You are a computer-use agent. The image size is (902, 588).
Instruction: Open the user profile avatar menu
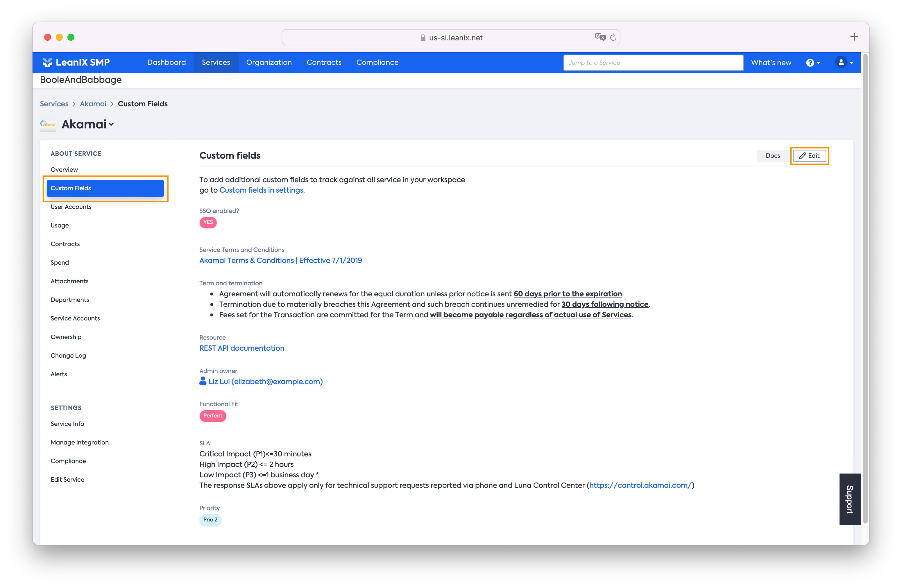(844, 62)
